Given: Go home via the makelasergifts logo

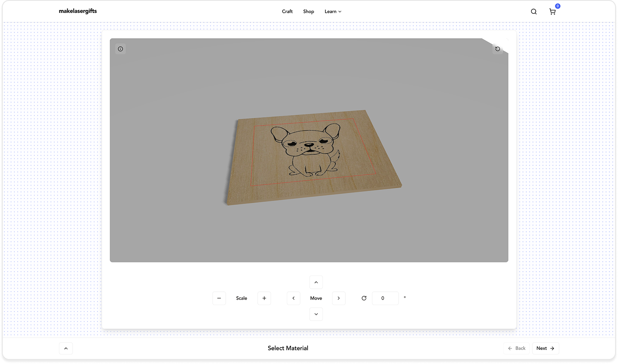Looking at the screenshot, I should [x=78, y=11].
